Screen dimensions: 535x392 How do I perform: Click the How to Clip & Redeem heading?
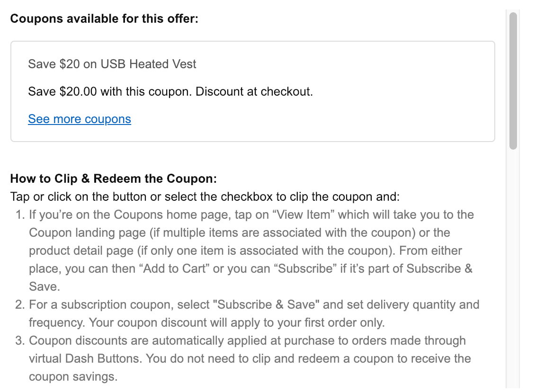click(113, 178)
